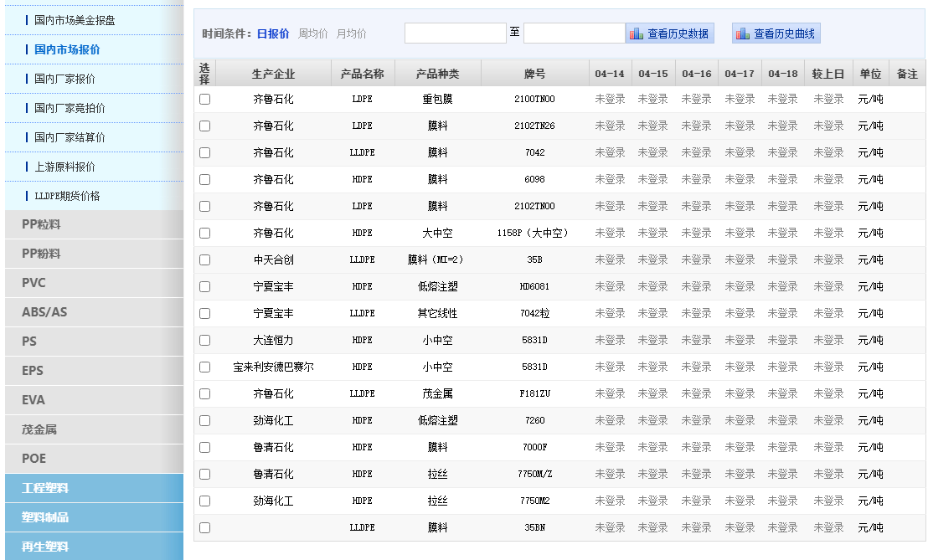928x560 pixels.
Task: Expand the 工程塑料 sidebar section
Action: tap(45, 488)
